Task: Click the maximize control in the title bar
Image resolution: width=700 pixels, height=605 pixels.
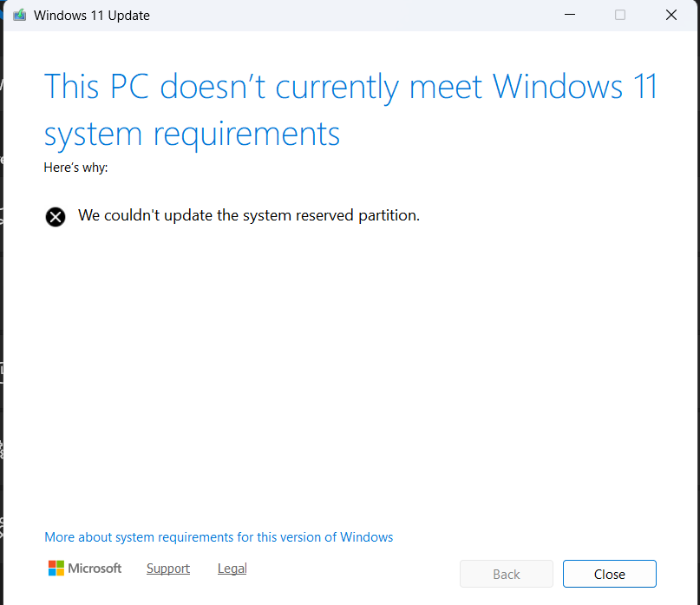Action: [619, 15]
